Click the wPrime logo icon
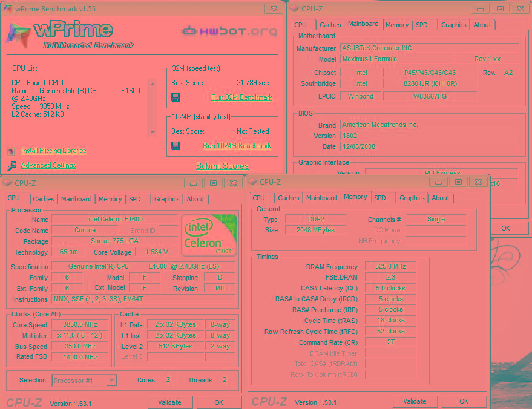 pyautogui.click(x=18, y=34)
